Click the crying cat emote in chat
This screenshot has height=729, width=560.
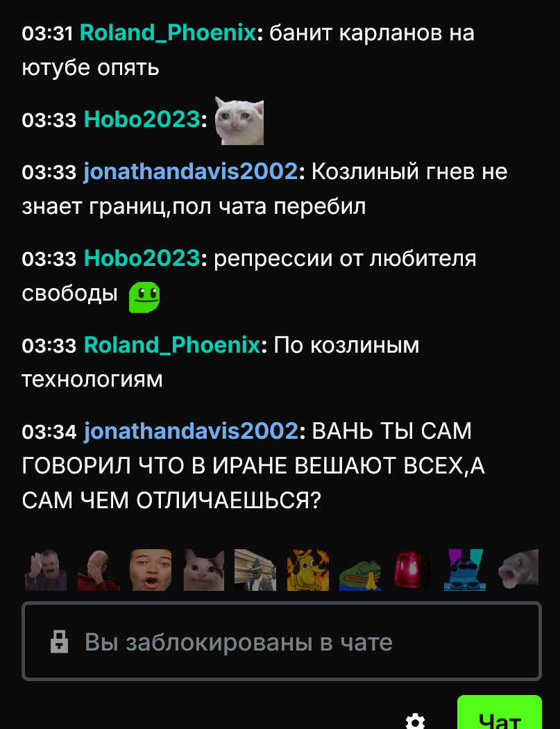click(239, 121)
